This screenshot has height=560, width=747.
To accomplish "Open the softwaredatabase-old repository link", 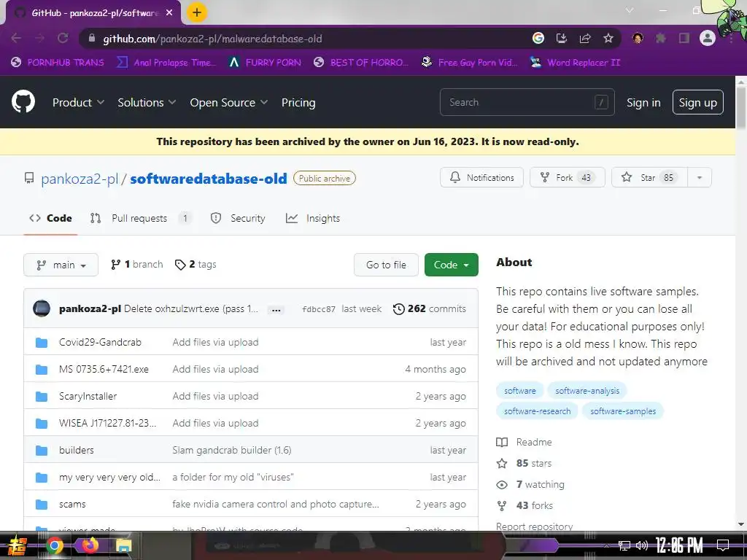I will click(x=209, y=179).
